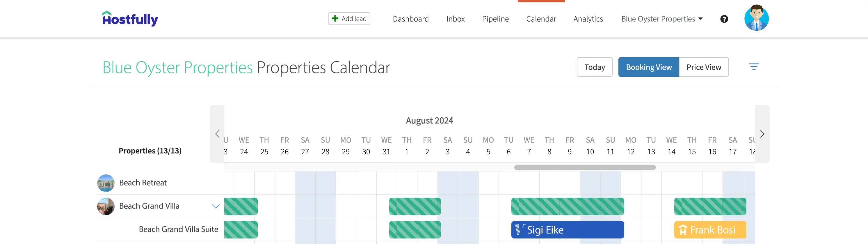868x244 pixels.
Task: Open the calendar filter icon
Action: [754, 66]
